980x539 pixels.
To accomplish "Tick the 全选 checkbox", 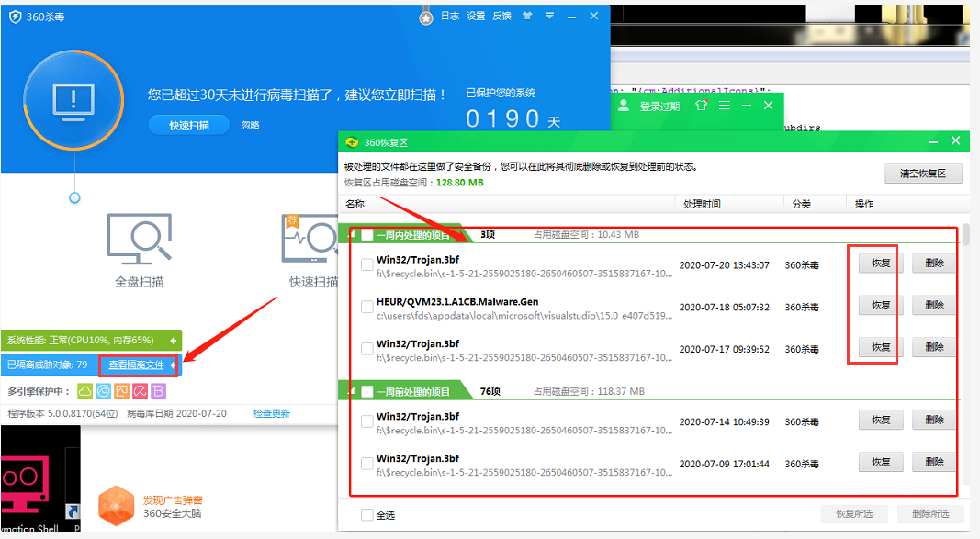I will pyautogui.click(x=367, y=514).
